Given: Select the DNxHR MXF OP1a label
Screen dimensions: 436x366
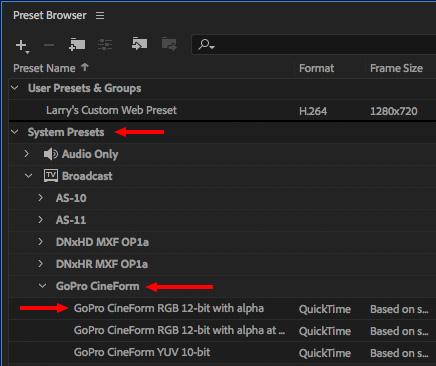Looking at the screenshot, I should coord(102,264).
